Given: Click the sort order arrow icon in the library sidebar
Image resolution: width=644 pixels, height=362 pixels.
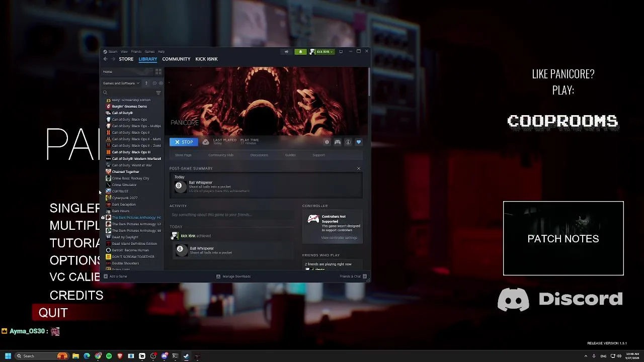Looking at the screenshot, I should click(146, 83).
